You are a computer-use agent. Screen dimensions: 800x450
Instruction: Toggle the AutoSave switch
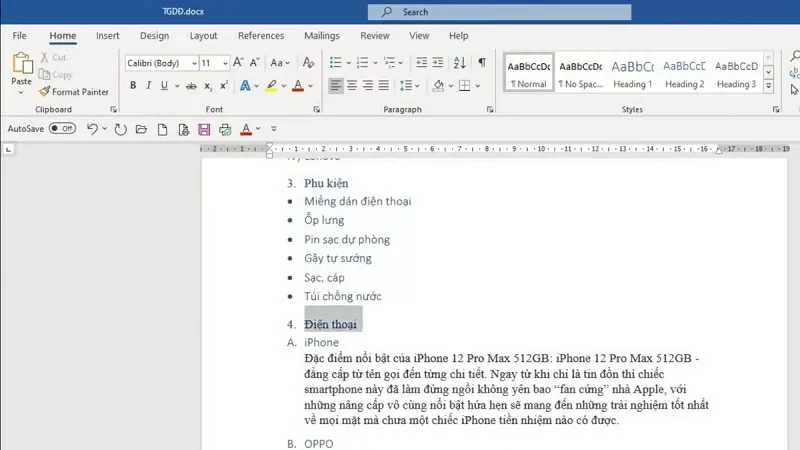[x=62, y=129]
